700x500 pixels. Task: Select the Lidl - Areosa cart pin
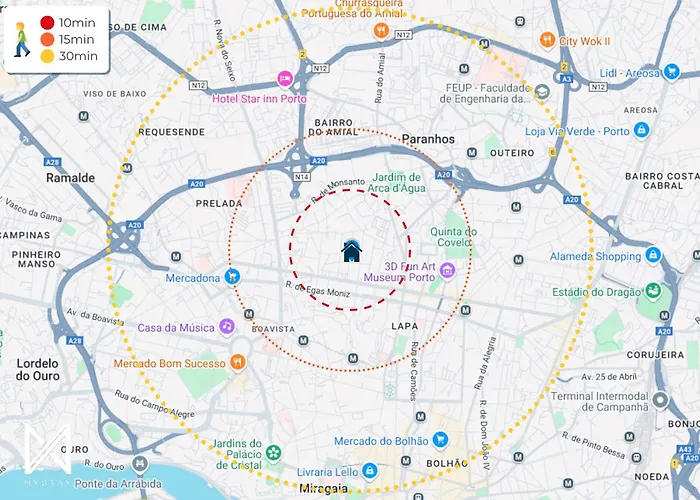[671, 71]
